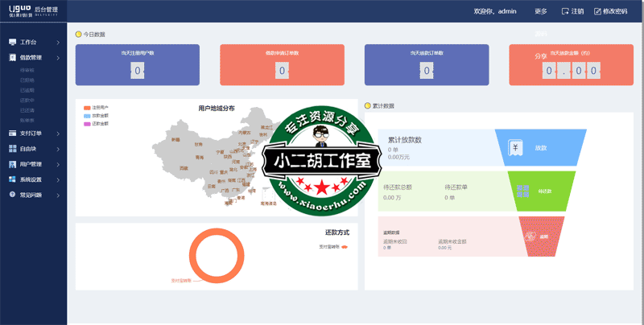Toggle the 注册用户 map legend item

coord(95,107)
